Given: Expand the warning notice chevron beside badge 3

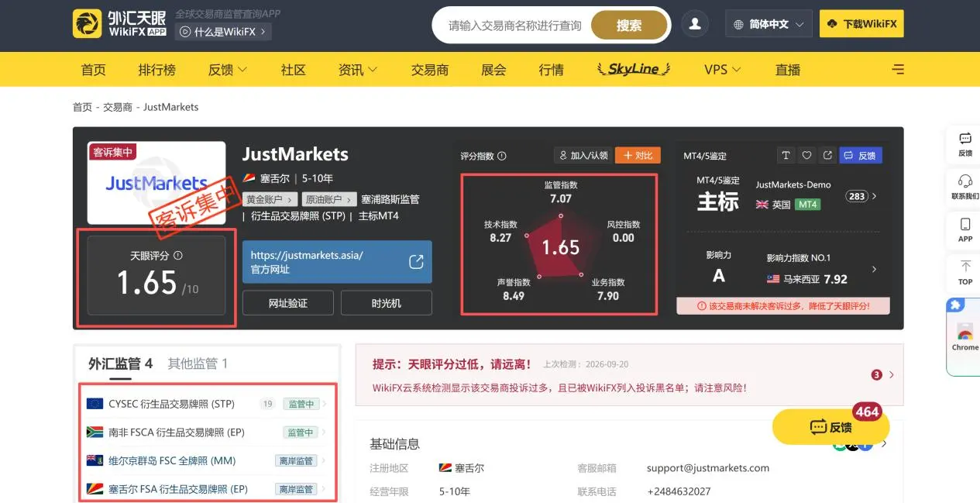Looking at the screenshot, I should click(892, 375).
